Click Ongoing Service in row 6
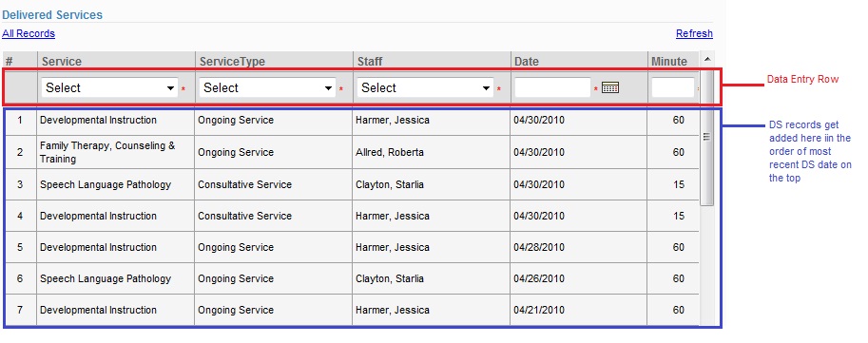This screenshot has height=343, width=868. pos(236,278)
